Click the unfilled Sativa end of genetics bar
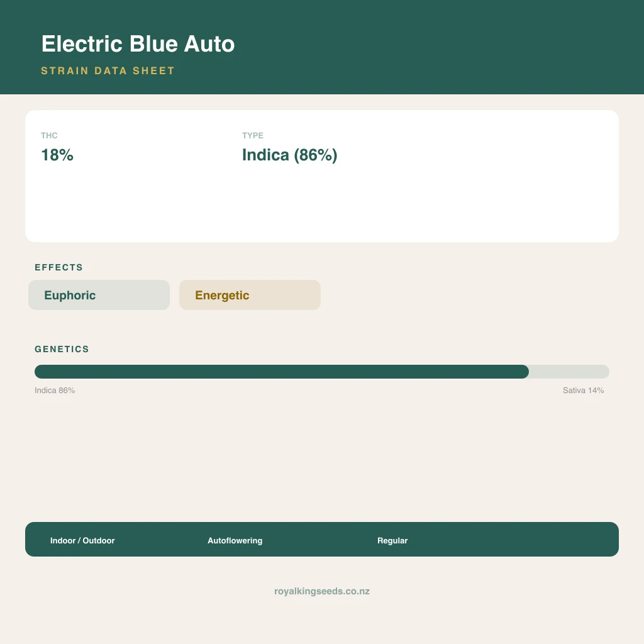Screen dimensions: 644x644 click(x=569, y=372)
